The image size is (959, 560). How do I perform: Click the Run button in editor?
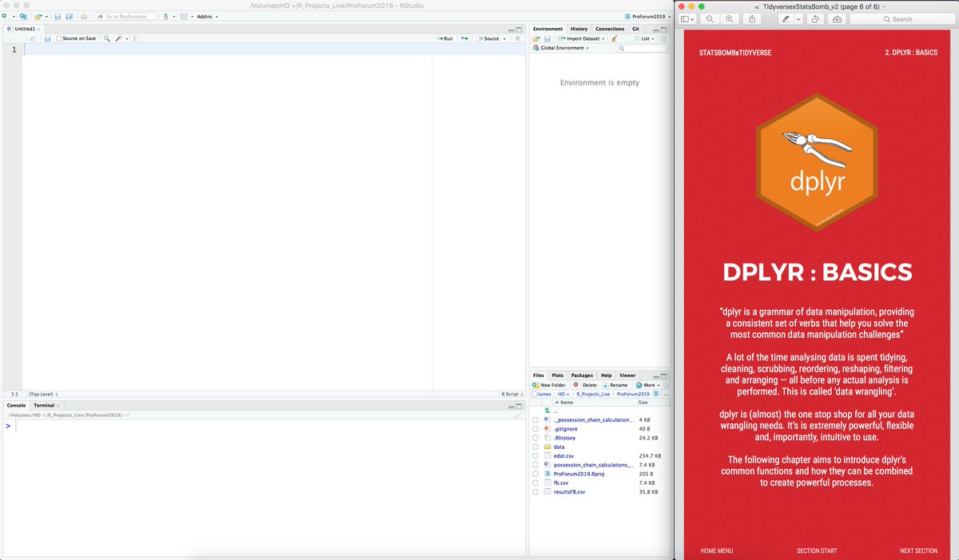444,38
